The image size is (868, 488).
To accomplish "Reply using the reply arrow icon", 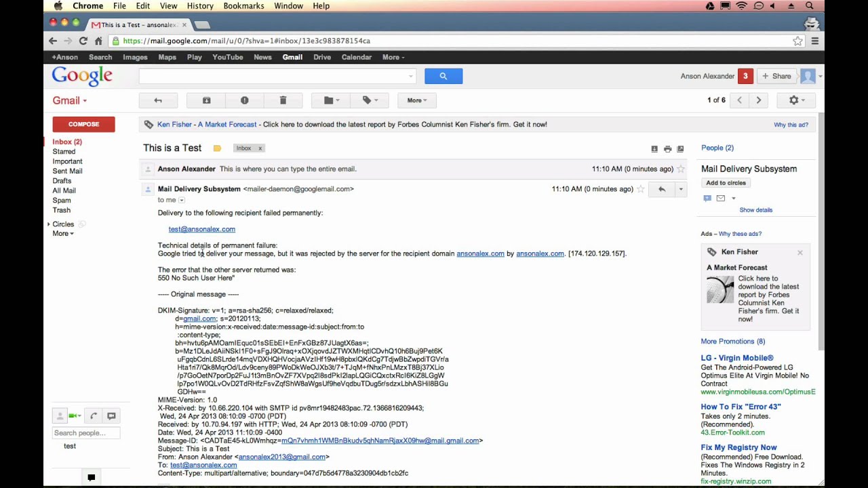I will (662, 189).
